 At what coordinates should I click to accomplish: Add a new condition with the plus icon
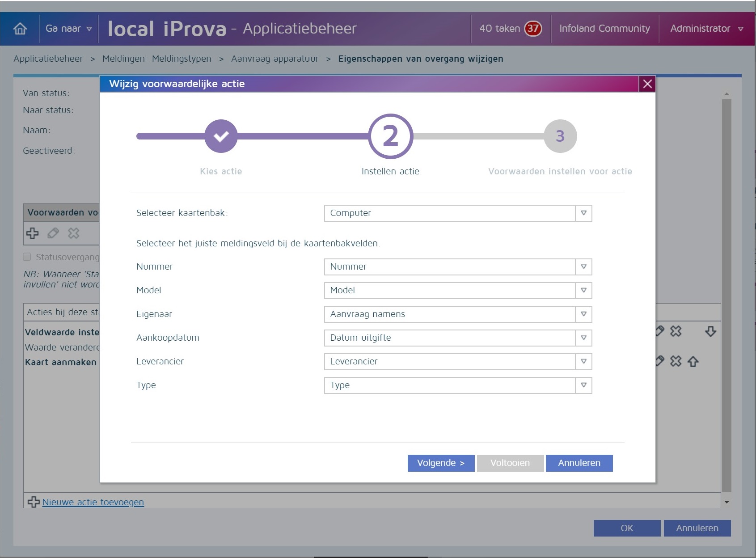tap(32, 233)
